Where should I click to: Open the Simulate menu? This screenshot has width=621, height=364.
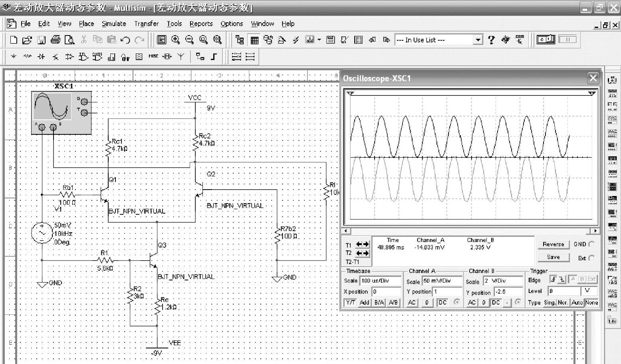point(114,24)
